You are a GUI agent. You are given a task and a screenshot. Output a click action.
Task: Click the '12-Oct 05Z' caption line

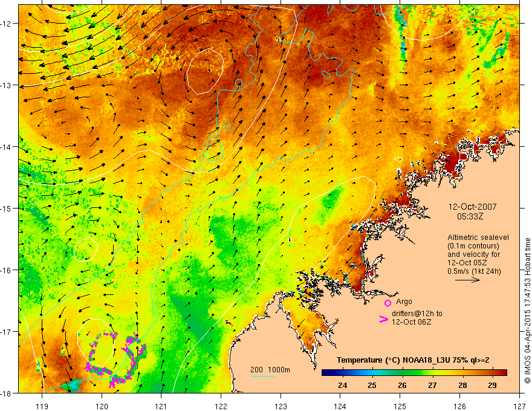[x=467, y=263]
